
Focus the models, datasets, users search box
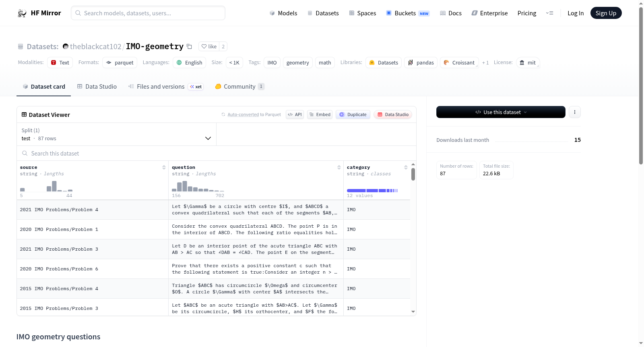[x=148, y=13]
